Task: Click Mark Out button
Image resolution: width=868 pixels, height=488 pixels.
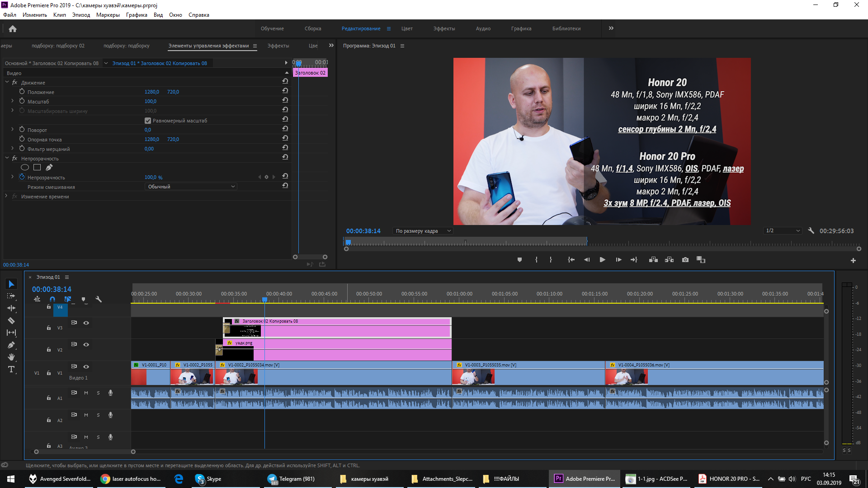Action: tap(551, 260)
